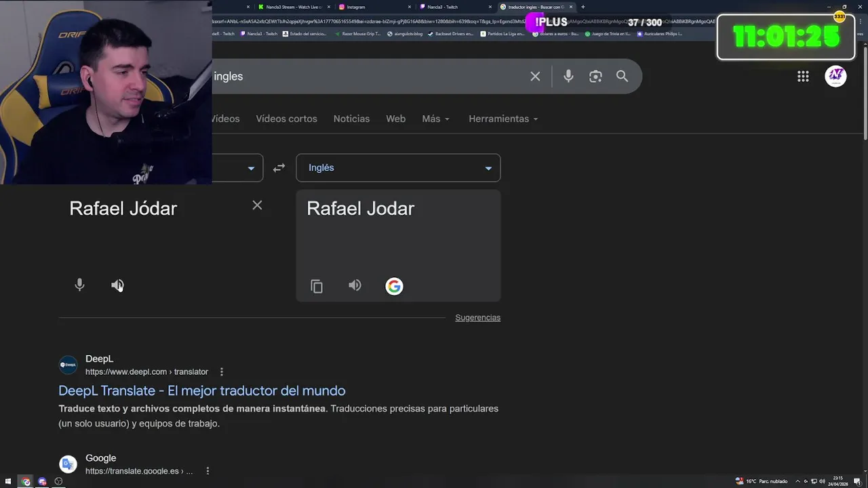This screenshot has width=868, height=488.
Task: Close the traductor ingles browser tab
Action: tap(571, 7)
